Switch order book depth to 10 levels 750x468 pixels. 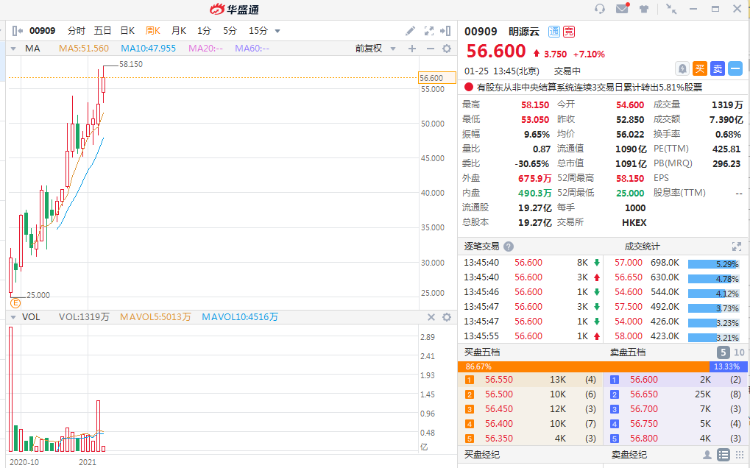click(740, 353)
